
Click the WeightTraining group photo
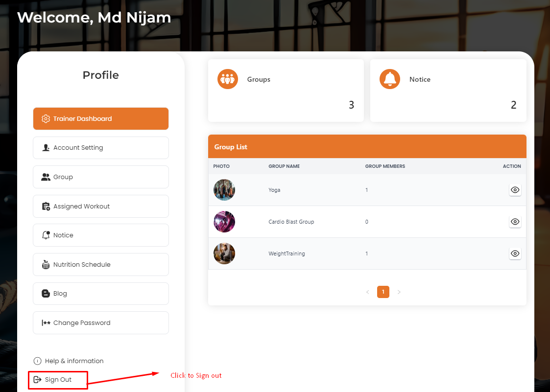pos(224,254)
